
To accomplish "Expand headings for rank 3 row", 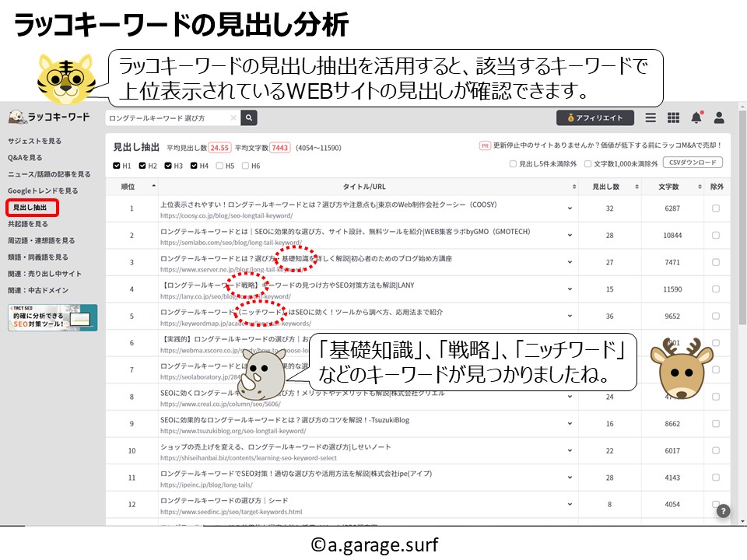I will pyautogui.click(x=570, y=262).
